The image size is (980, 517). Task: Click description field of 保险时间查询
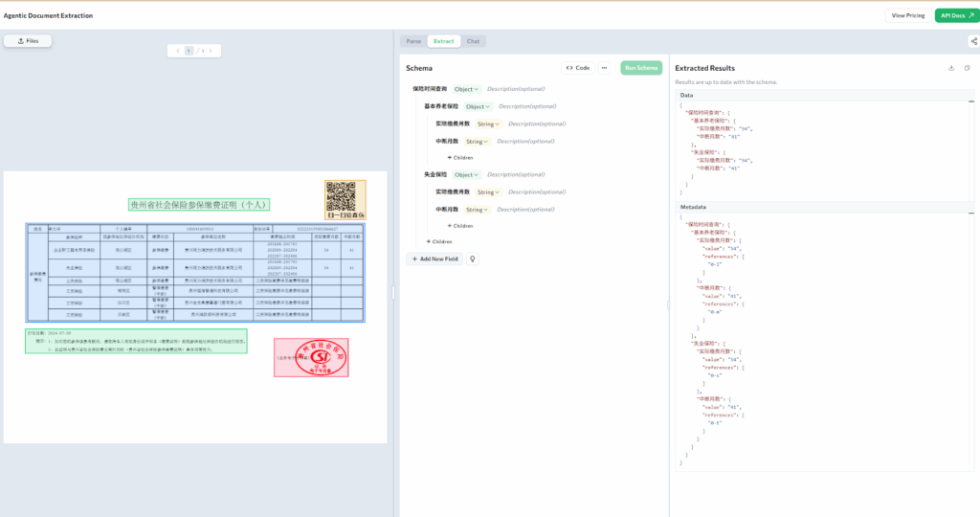tap(517, 89)
